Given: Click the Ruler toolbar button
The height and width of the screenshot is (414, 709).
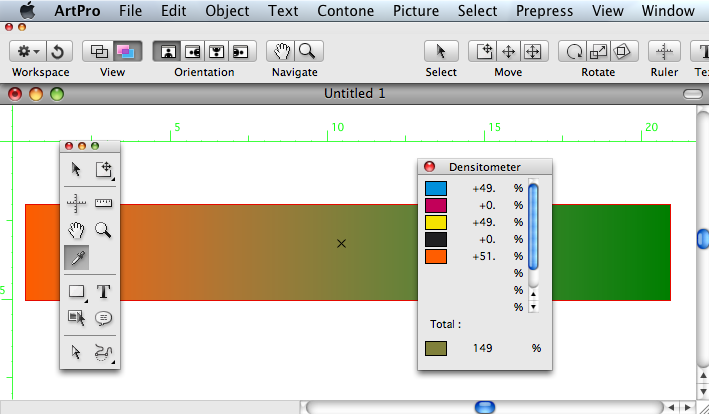Looking at the screenshot, I should pyautogui.click(x=664, y=52).
